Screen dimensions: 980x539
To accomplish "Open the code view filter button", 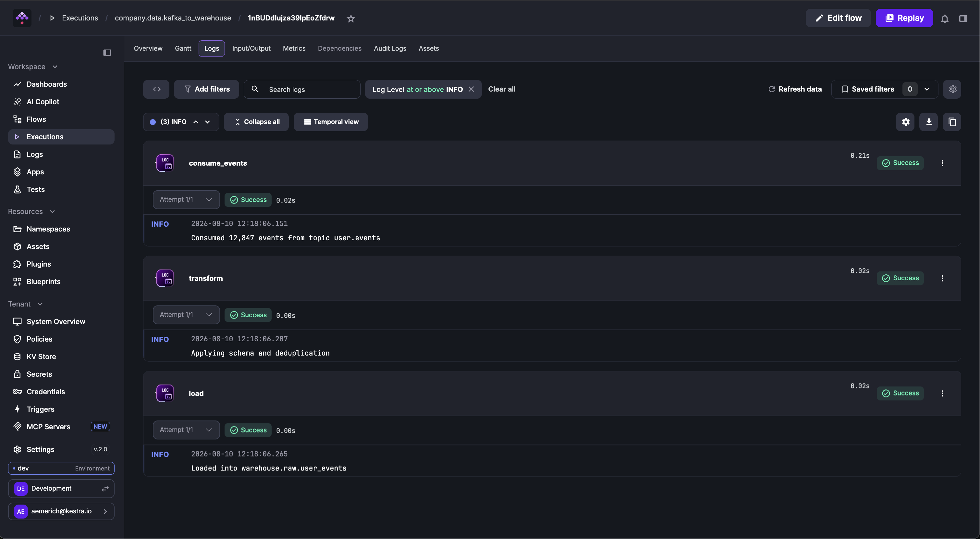I will [156, 89].
